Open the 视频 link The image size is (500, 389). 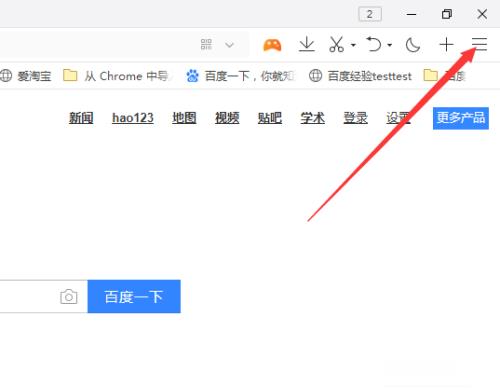[x=227, y=118]
